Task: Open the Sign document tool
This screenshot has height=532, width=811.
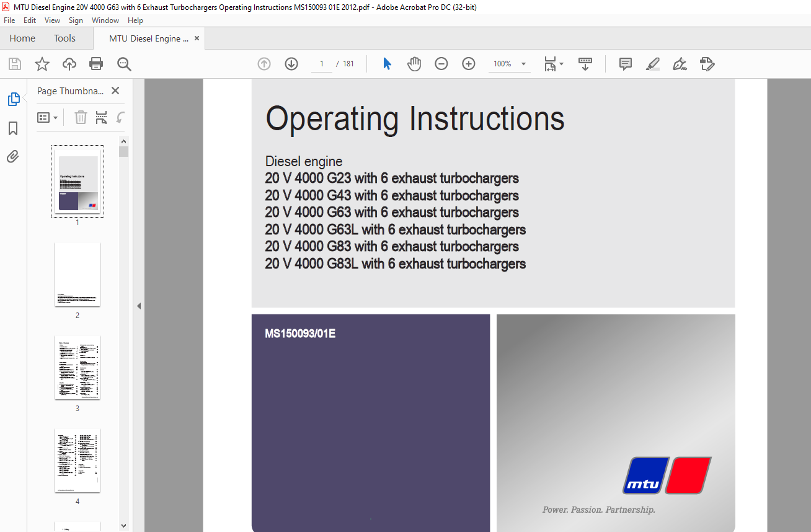Action: click(680, 64)
